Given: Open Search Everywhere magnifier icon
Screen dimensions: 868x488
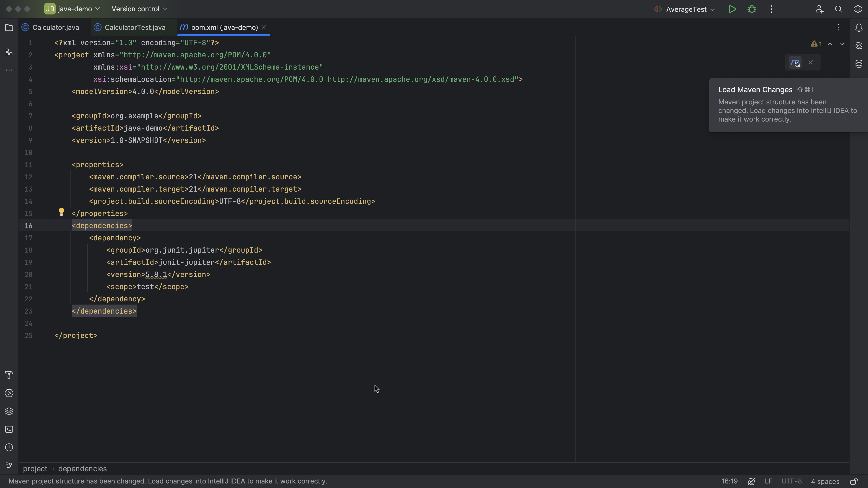Looking at the screenshot, I should coord(839,9).
